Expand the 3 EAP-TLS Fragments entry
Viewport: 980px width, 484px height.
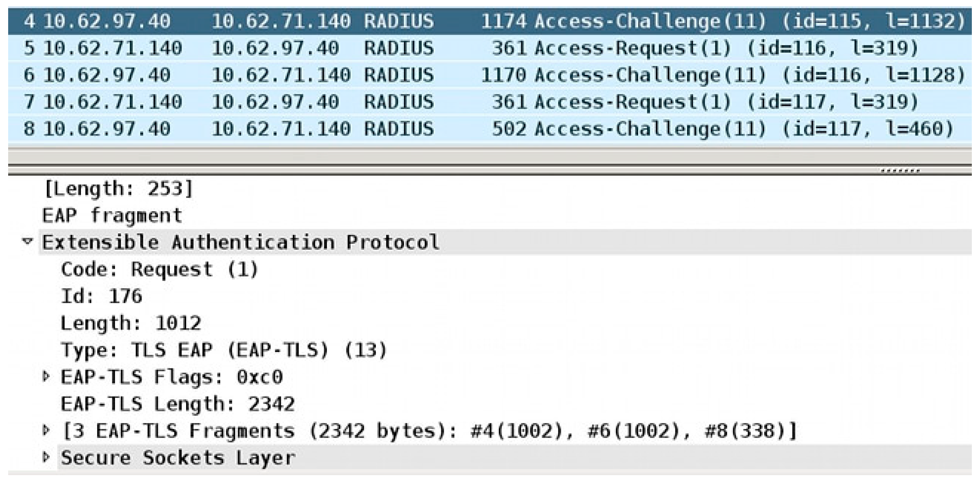pos(46,430)
